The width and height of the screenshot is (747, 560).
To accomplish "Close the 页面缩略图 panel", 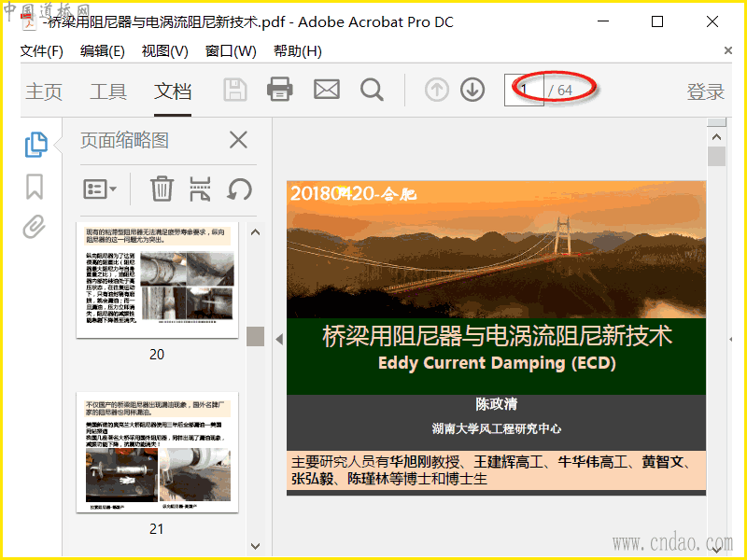I will [x=238, y=140].
